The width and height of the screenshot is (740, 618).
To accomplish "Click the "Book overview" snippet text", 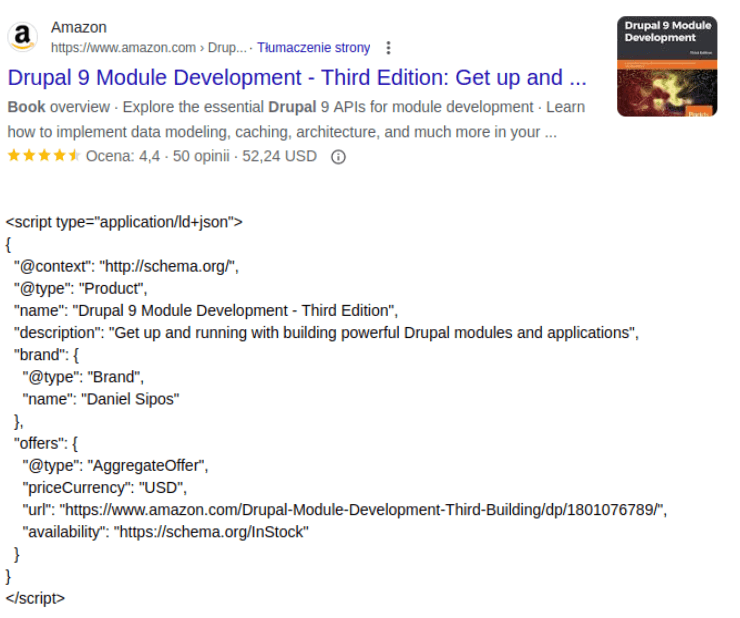I will pyautogui.click(x=59, y=107).
